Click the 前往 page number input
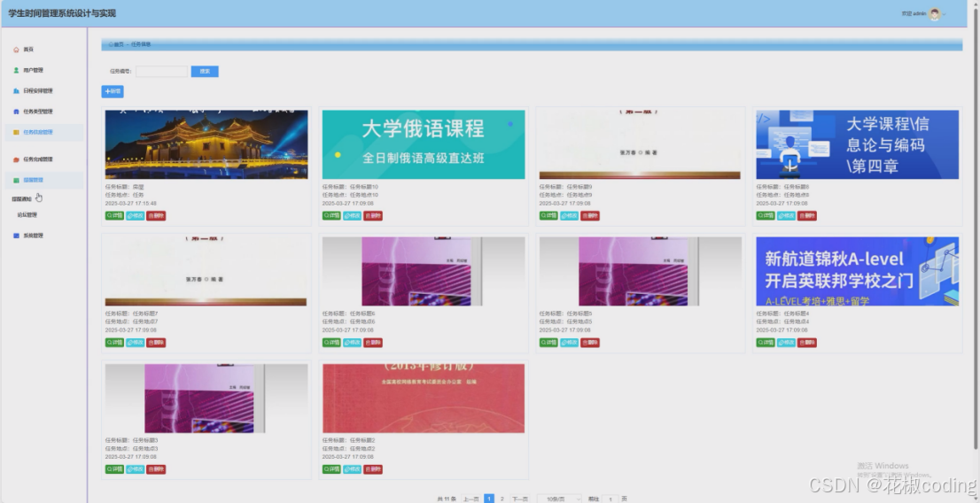The height and width of the screenshot is (503, 980). (611, 499)
